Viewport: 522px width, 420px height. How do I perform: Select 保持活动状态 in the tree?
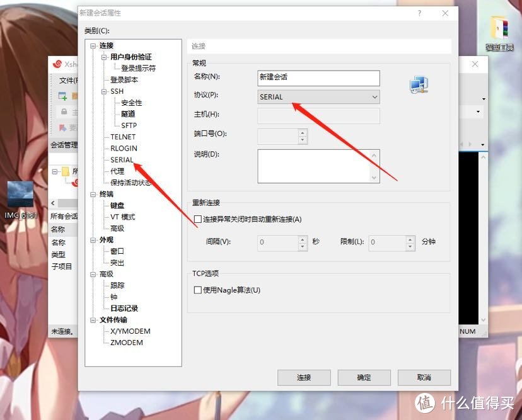tap(131, 183)
